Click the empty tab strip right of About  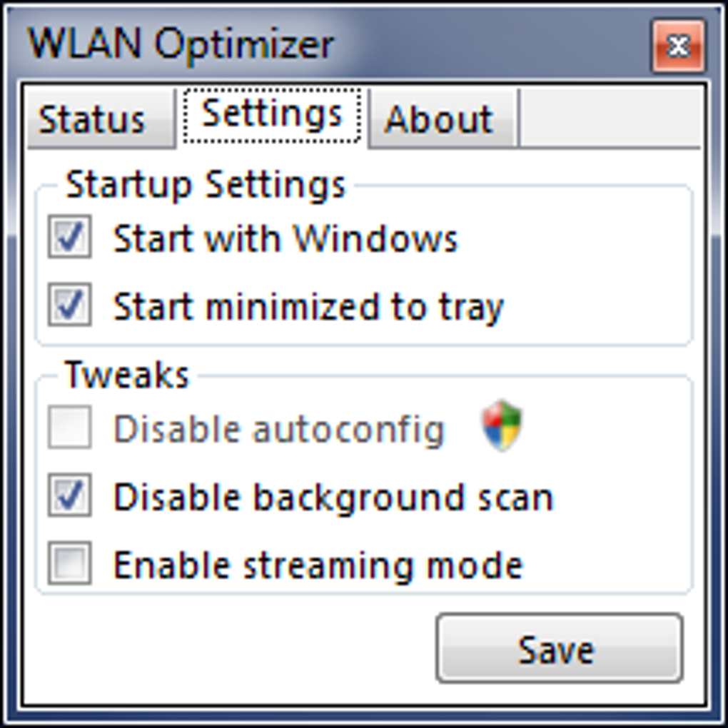click(x=610, y=118)
